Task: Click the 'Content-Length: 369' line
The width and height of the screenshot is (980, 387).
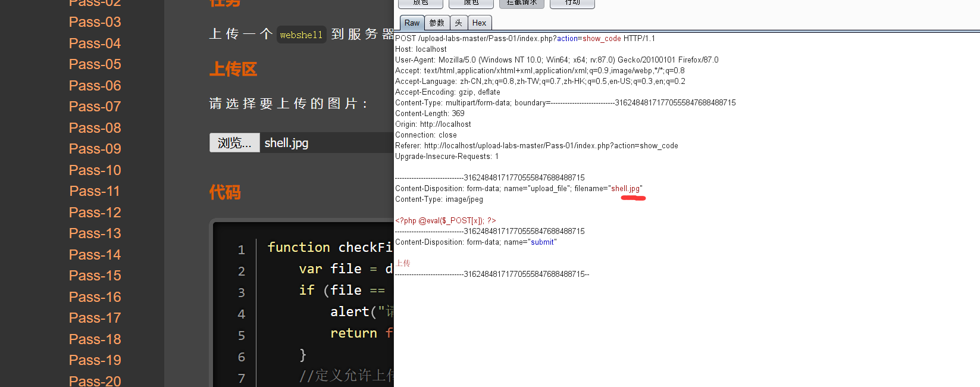Action: [x=430, y=114]
